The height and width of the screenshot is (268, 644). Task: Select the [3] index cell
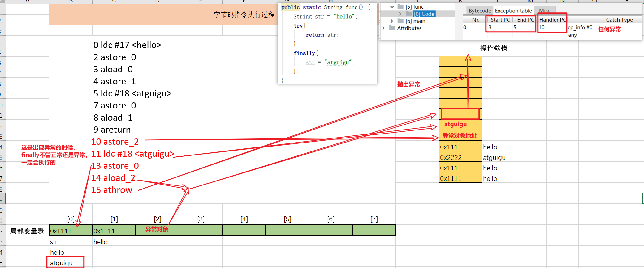point(201,219)
